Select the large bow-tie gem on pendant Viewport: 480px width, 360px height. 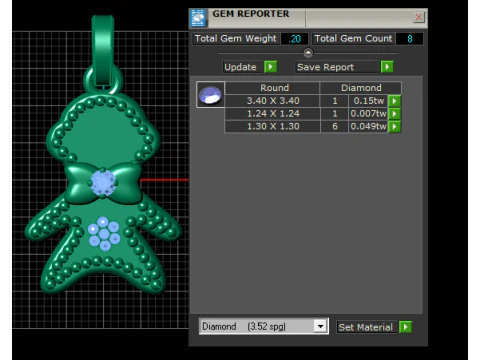coord(103,183)
